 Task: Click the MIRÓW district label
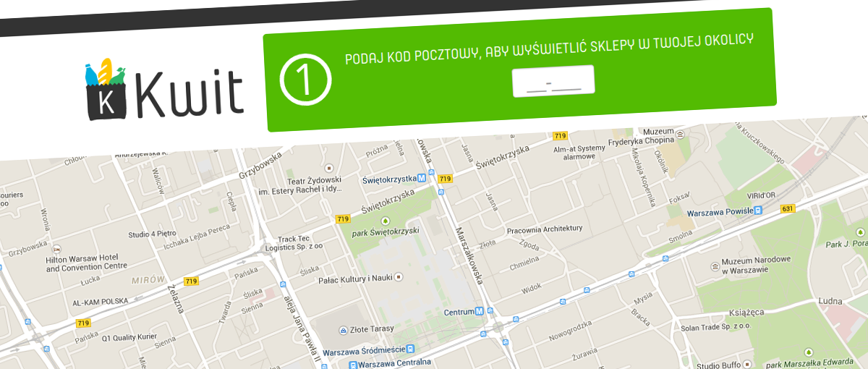[149, 280]
